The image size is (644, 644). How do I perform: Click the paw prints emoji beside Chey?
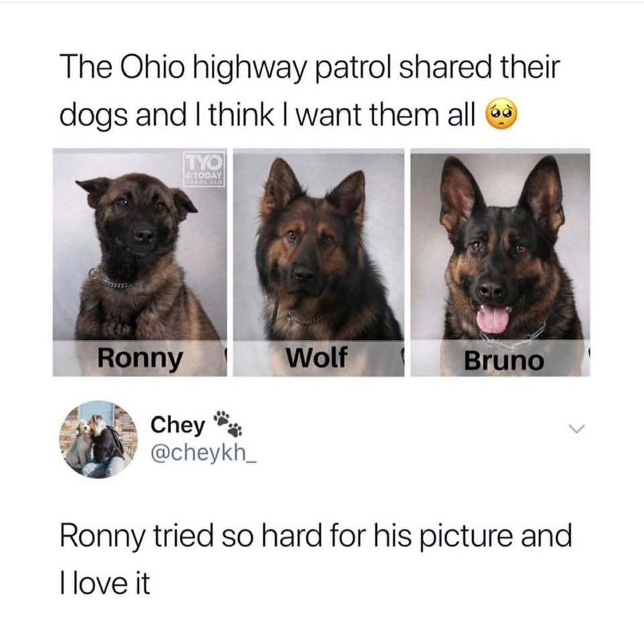[227, 423]
